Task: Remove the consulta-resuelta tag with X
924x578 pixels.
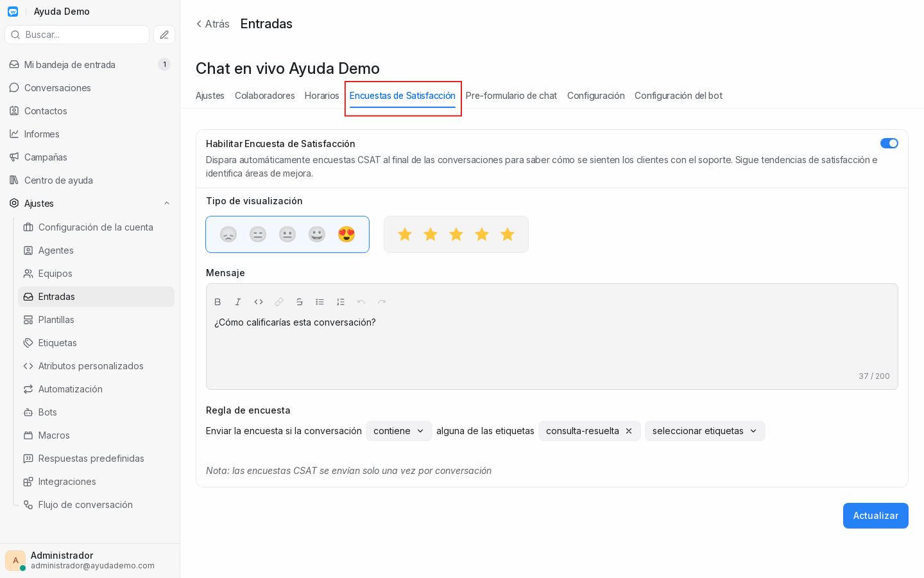Action: click(x=629, y=431)
